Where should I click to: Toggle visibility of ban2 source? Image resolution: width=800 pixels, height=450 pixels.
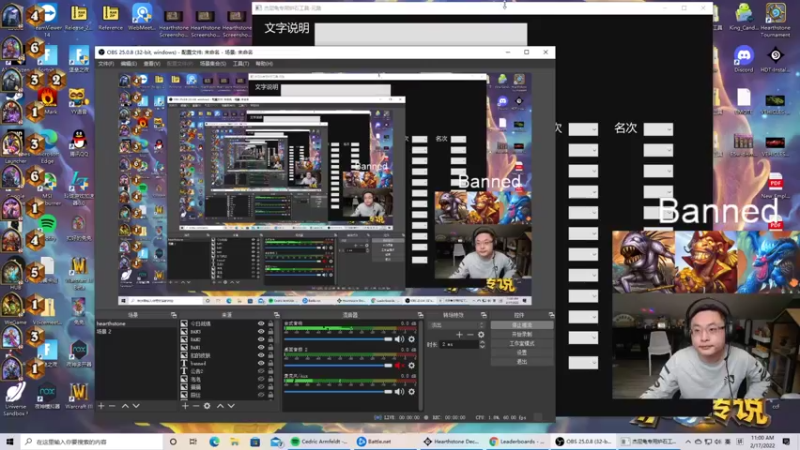click(x=261, y=339)
